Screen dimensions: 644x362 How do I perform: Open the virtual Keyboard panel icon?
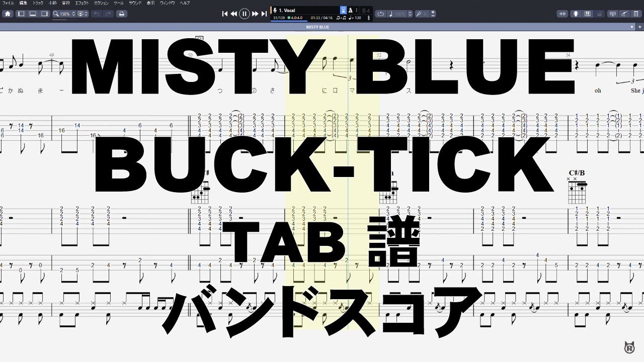point(588,14)
